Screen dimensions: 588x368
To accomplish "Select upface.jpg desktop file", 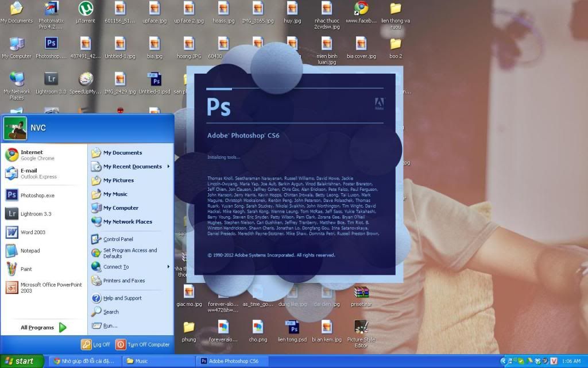I will point(154,13).
